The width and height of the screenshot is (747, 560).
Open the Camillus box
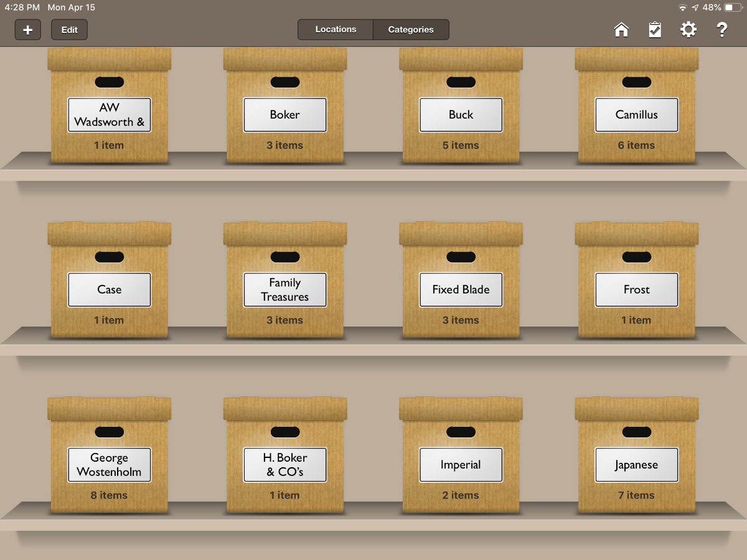(x=637, y=106)
